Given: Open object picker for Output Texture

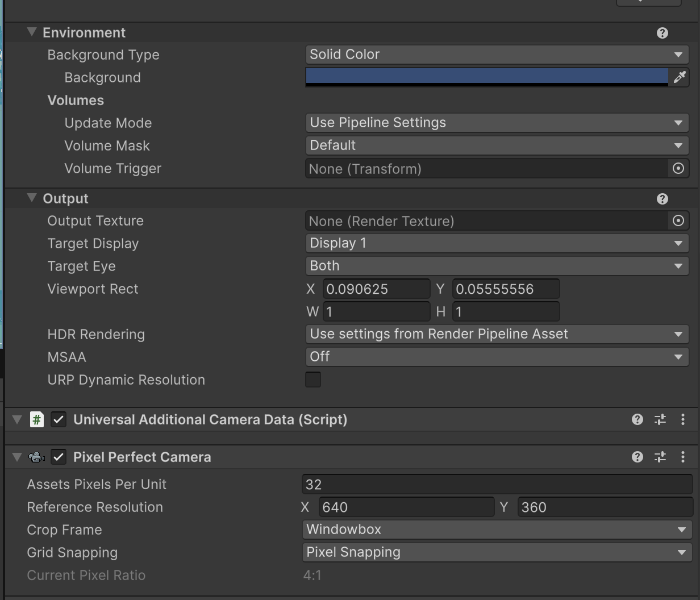Looking at the screenshot, I should (678, 221).
